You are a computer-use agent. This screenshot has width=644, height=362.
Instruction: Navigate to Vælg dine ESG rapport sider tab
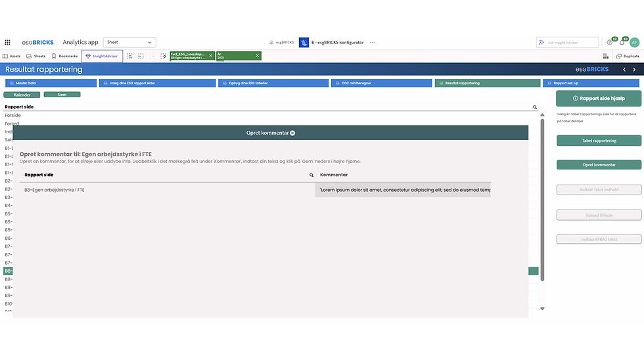pos(157,83)
